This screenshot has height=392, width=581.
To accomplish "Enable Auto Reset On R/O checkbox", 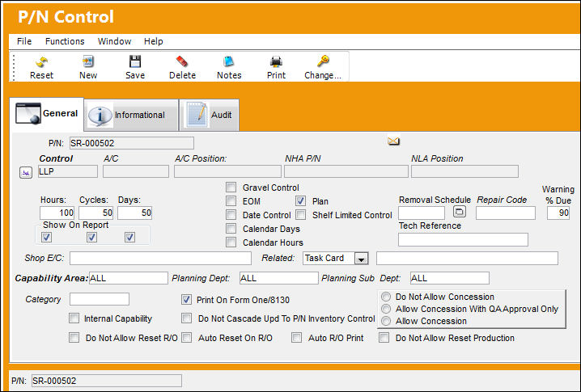I will (x=186, y=338).
